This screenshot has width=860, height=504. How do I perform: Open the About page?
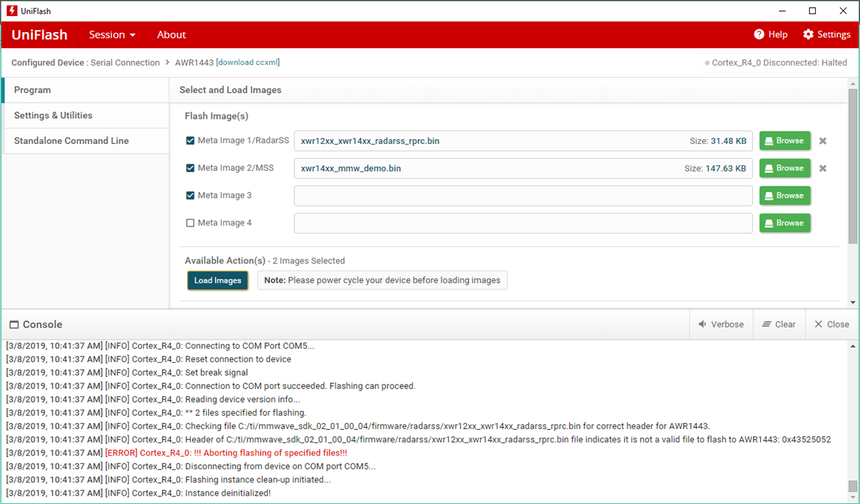coord(171,34)
